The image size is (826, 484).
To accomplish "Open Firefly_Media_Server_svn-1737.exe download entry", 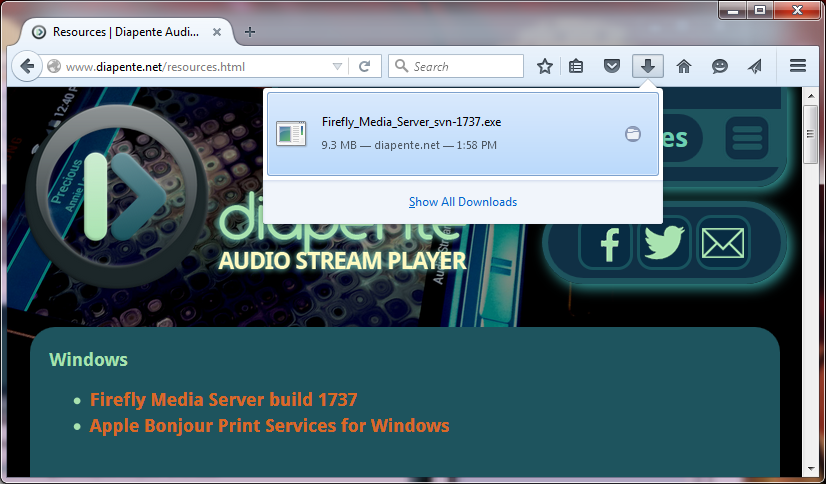I will (x=440, y=133).
